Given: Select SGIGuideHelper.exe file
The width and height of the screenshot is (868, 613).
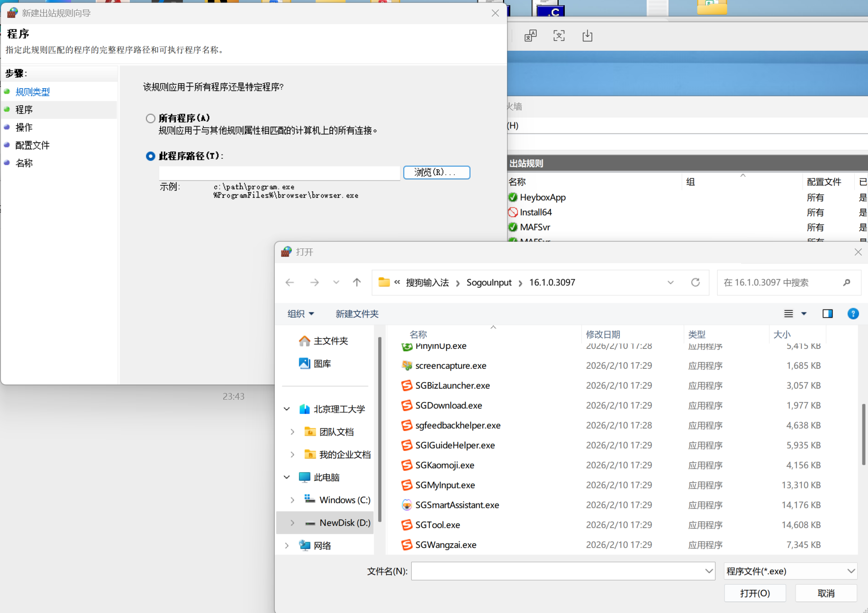Looking at the screenshot, I should coord(455,445).
